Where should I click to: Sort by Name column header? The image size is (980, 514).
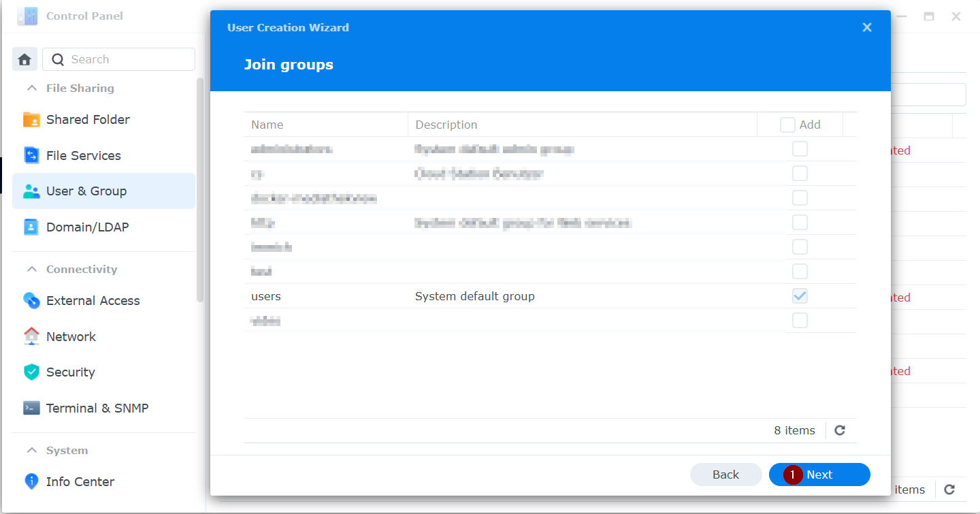click(326, 125)
